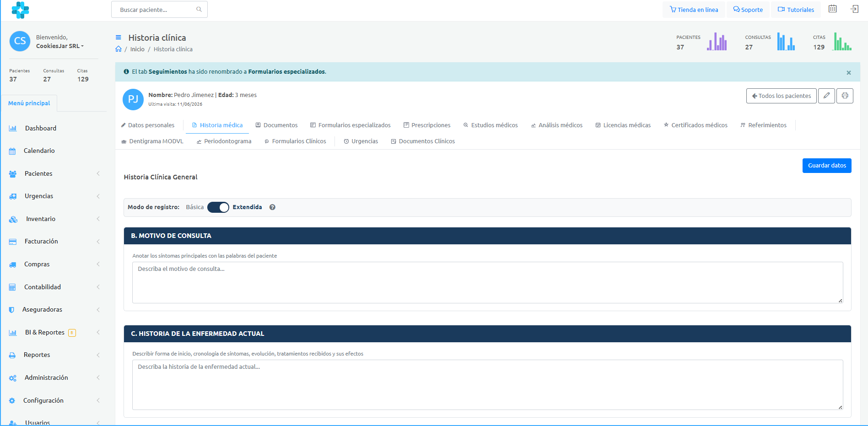868x426 pixels.
Task: Click the pencil edit patient icon
Action: tap(826, 96)
